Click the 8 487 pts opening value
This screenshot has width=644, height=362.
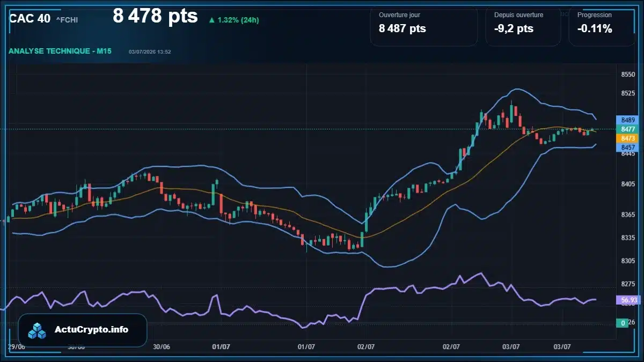coord(402,29)
